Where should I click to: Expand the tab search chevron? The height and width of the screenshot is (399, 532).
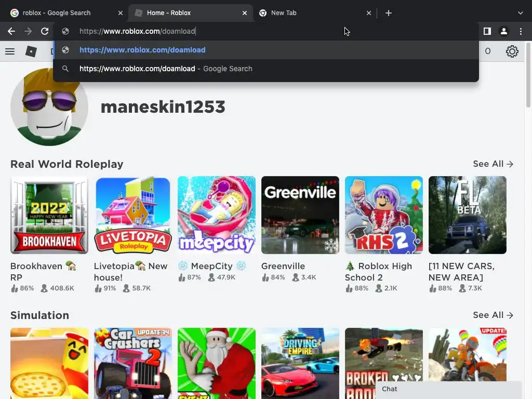tap(521, 13)
